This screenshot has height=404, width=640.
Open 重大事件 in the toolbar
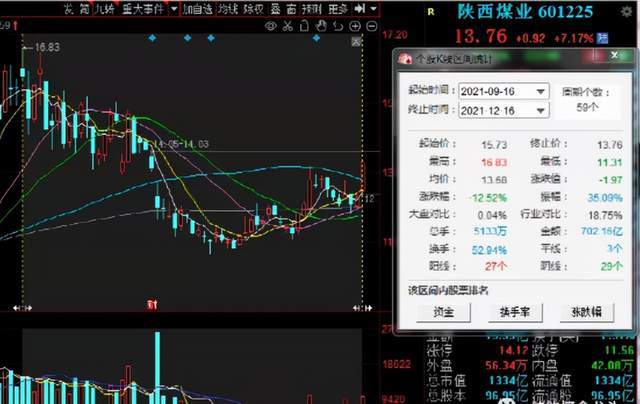click(142, 9)
